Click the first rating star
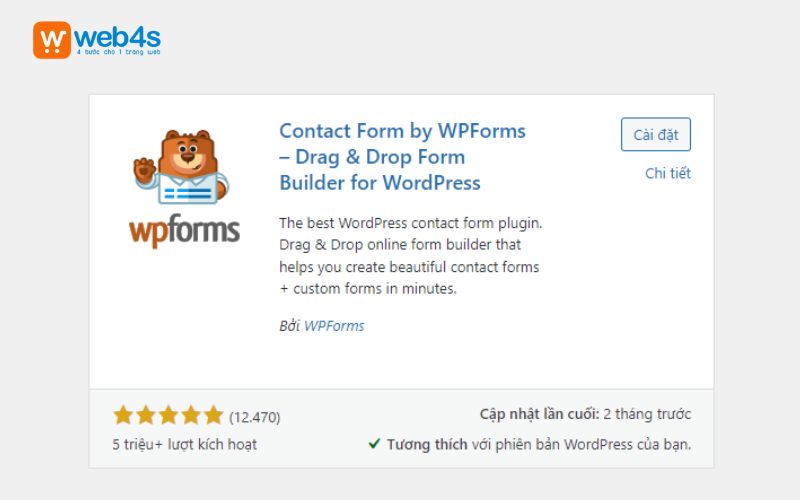 coord(123,415)
